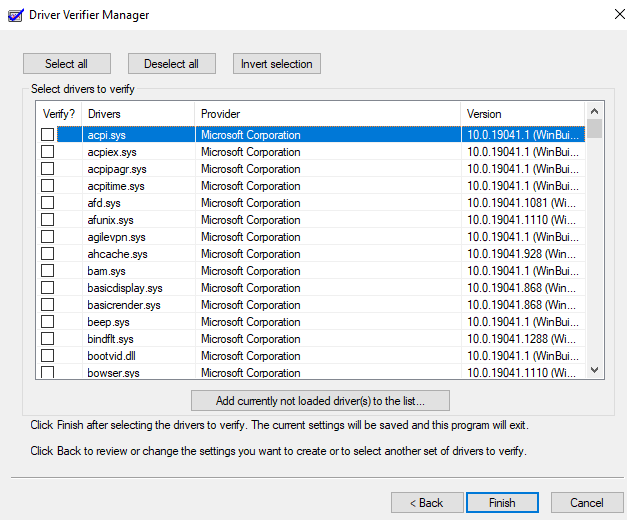Screen dimensions: 627x520
Task: Click the Driver Verifier Manager title icon
Action: pyautogui.click(x=13, y=12)
